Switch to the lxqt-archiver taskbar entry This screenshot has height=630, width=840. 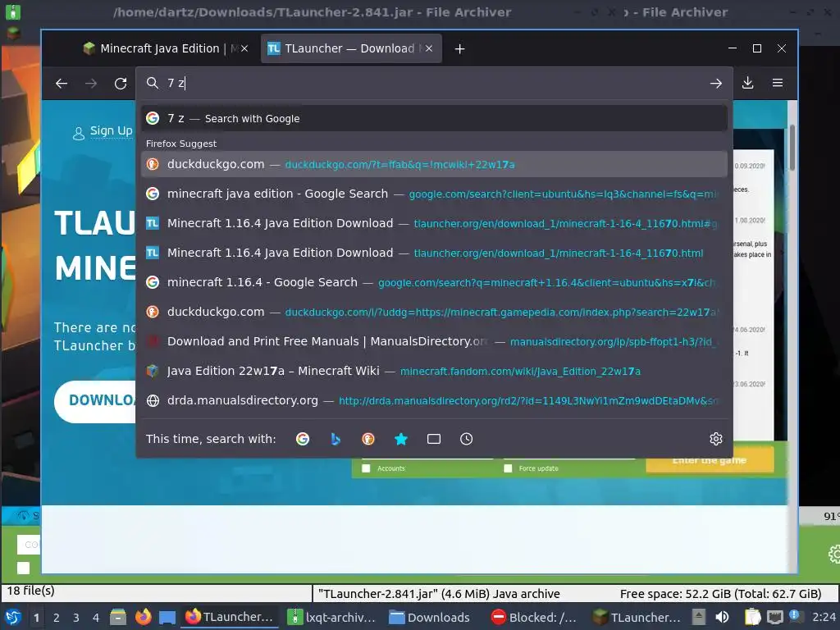(331, 617)
